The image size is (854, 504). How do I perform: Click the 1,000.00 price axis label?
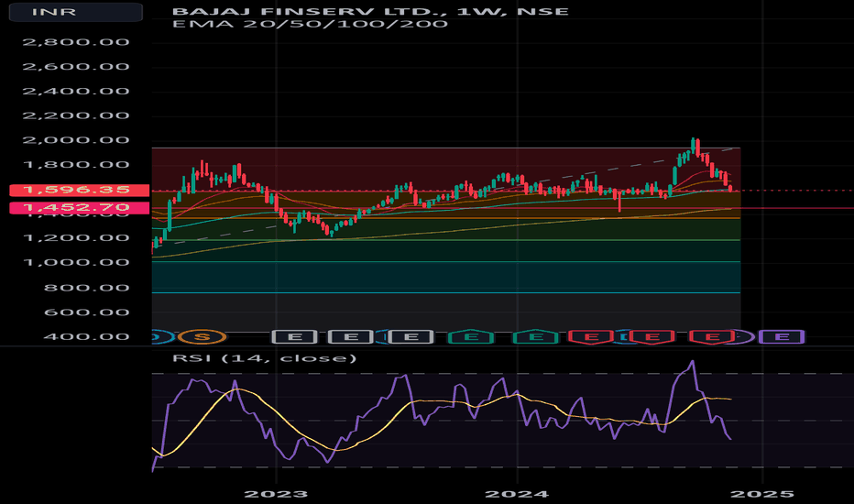[76, 263]
